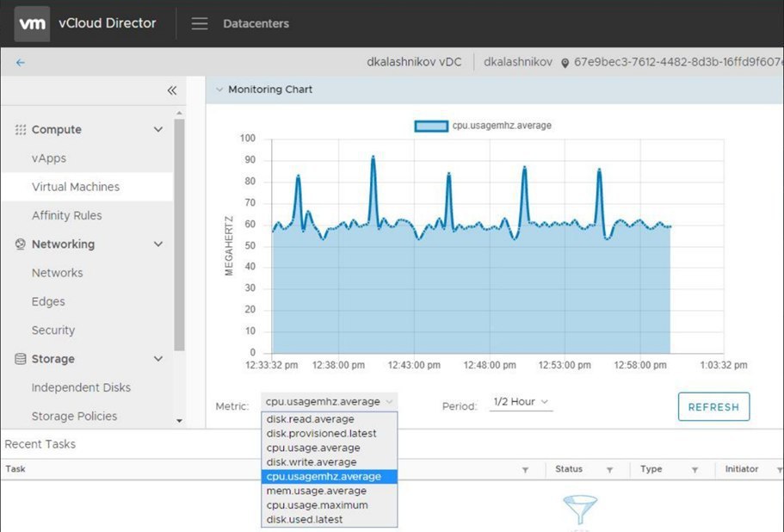Sort by the Initiator column header
Screen dimensions: 784x532
(742, 469)
